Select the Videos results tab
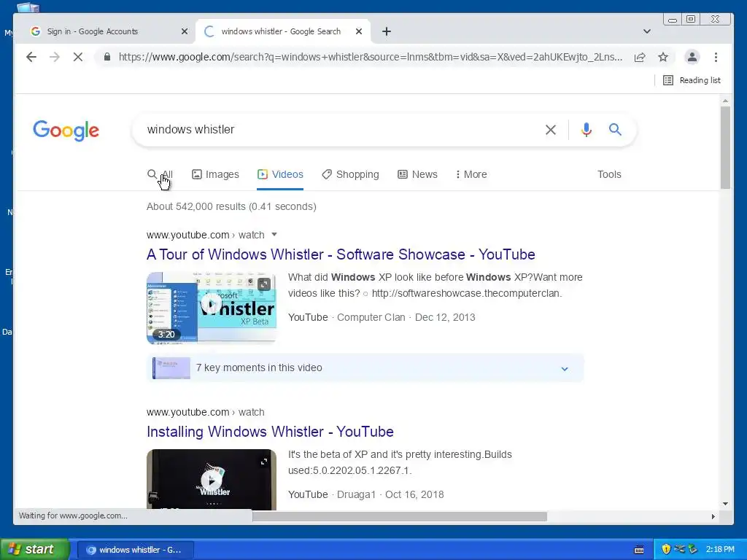Image resolution: width=747 pixels, height=560 pixels. pos(280,174)
